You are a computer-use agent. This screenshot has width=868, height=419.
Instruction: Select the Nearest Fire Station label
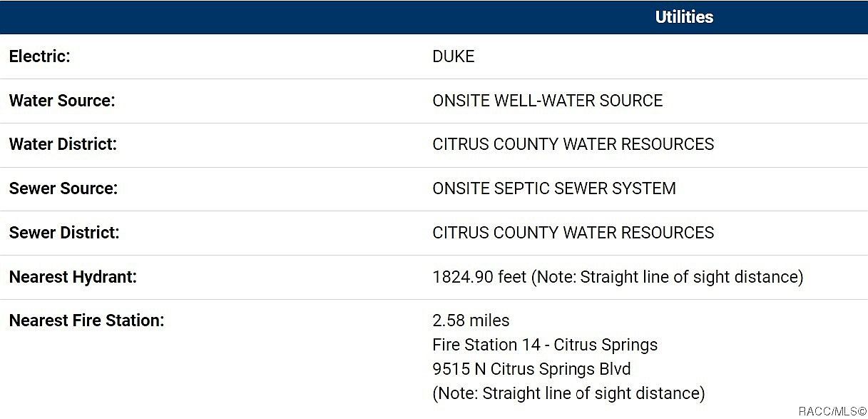pos(86,320)
